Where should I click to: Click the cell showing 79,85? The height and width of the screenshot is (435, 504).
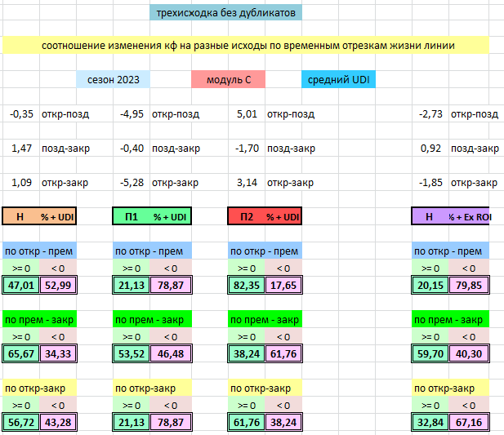pyautogui.click(x=469, y=285)
